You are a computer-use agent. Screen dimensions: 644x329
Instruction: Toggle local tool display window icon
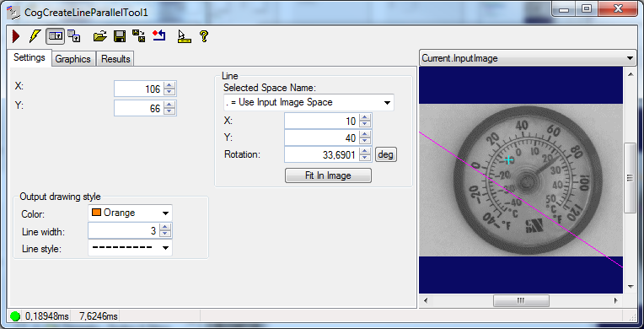pyautogui.click(x=55, y=36)
